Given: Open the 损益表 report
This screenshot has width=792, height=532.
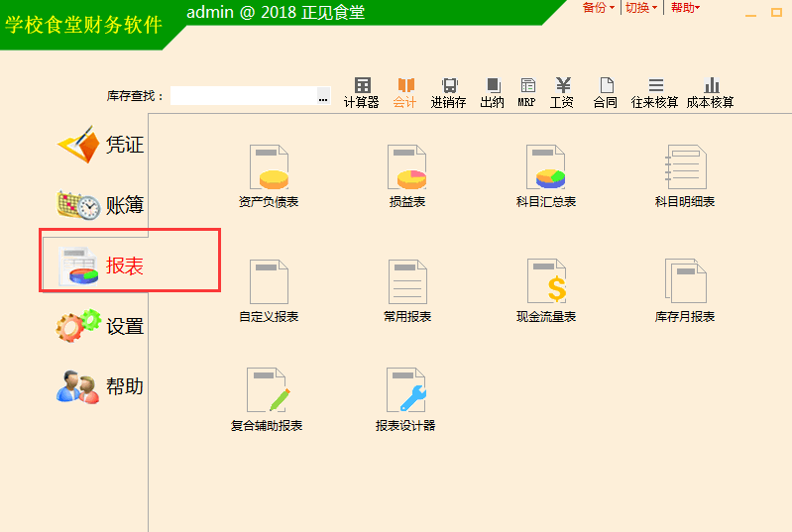Looking at the screenshot, I should [407, 176].
